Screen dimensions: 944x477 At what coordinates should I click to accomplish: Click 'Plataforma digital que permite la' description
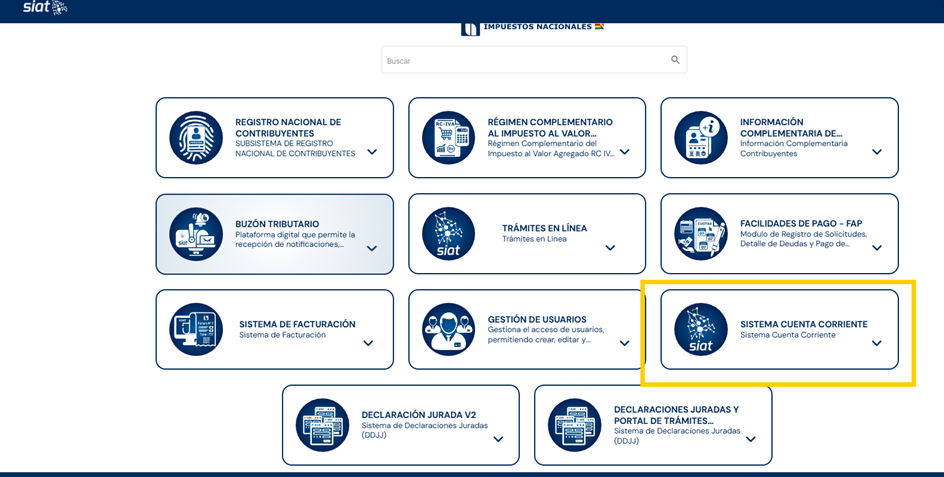tap(295, 234)
